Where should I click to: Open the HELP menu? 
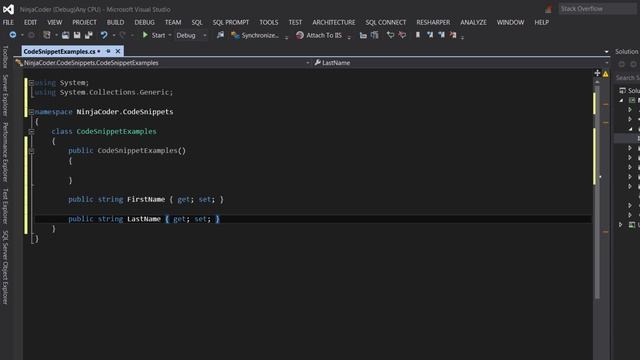point(542,22)
